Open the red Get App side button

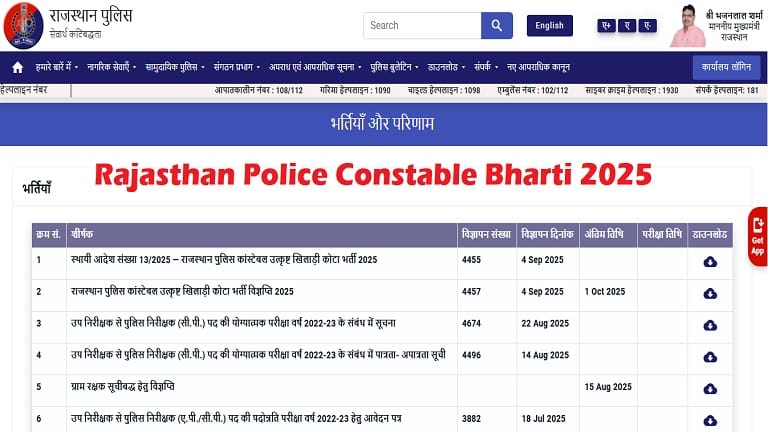click(758, 237)
